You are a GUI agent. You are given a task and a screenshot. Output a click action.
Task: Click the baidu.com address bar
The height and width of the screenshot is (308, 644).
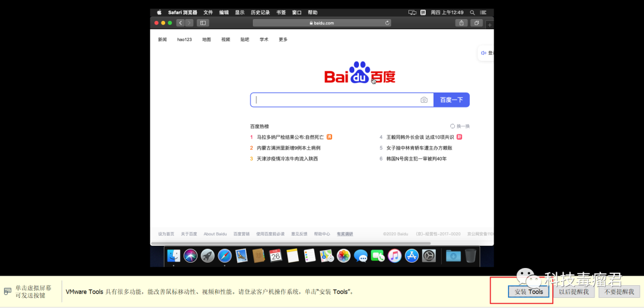(321, 23)
